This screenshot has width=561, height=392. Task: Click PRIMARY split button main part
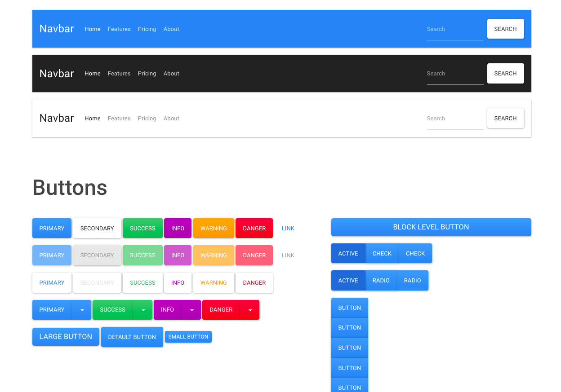click(x=52, y=309)
